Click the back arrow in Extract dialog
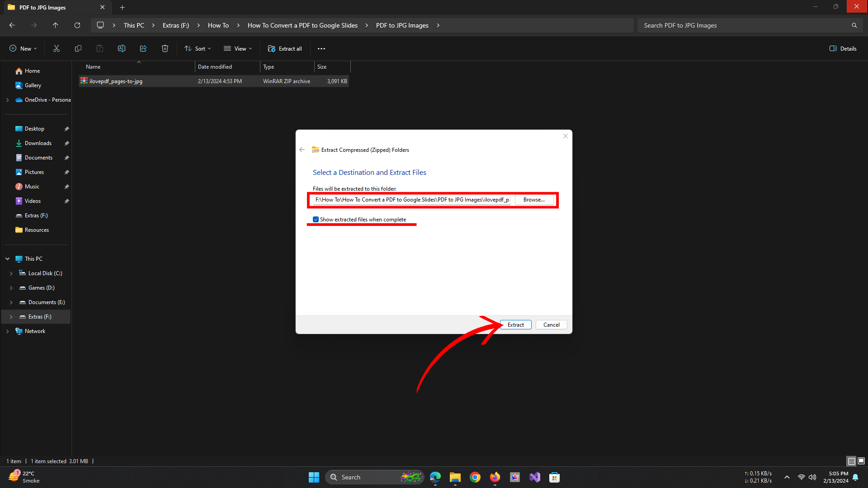868x488 pixels. pos(302,150)
